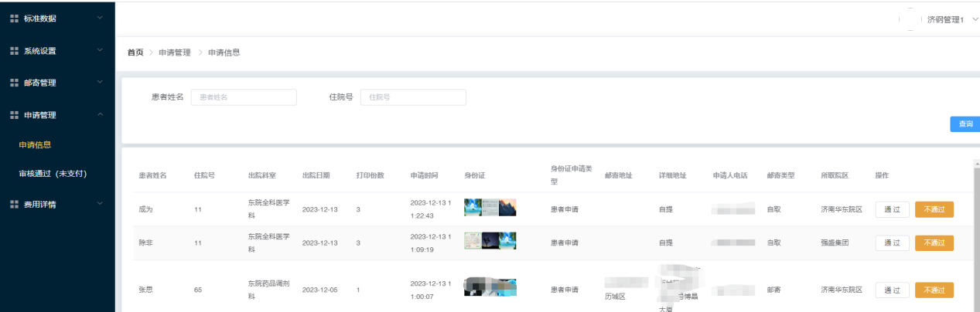Click the 查询 search button
The width and height of the screenshot is (980, 312).
pos(965,124)
